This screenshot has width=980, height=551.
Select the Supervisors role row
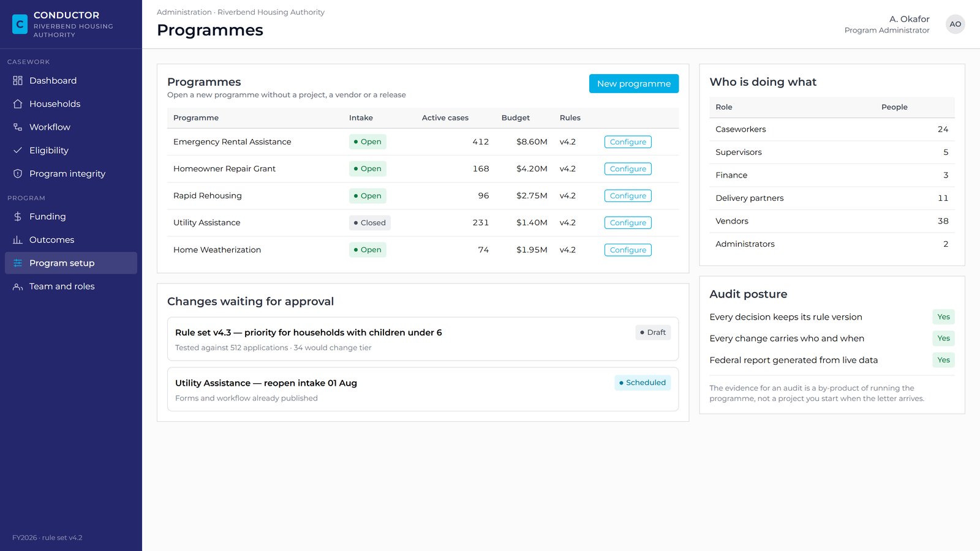tap(832, 152)
